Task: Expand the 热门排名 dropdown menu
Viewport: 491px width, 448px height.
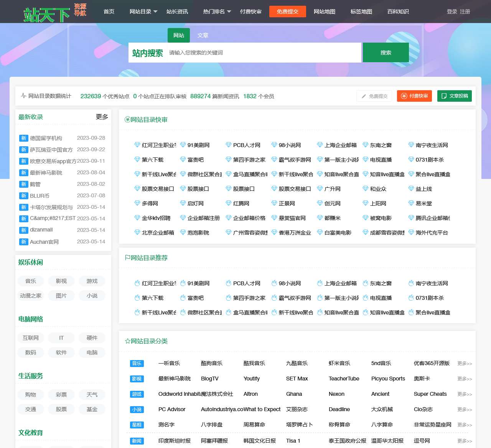Action: click(x=217, y=12)
